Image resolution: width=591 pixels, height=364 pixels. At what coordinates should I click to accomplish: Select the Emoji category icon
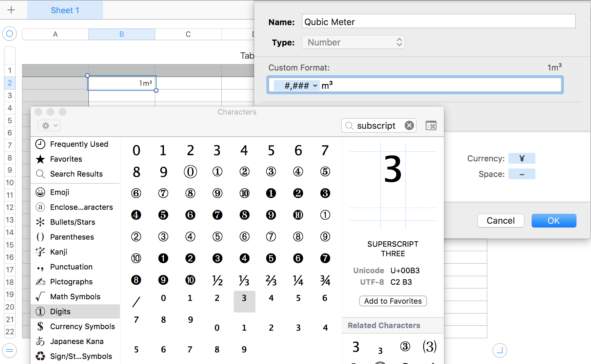(x=40, y=192)
